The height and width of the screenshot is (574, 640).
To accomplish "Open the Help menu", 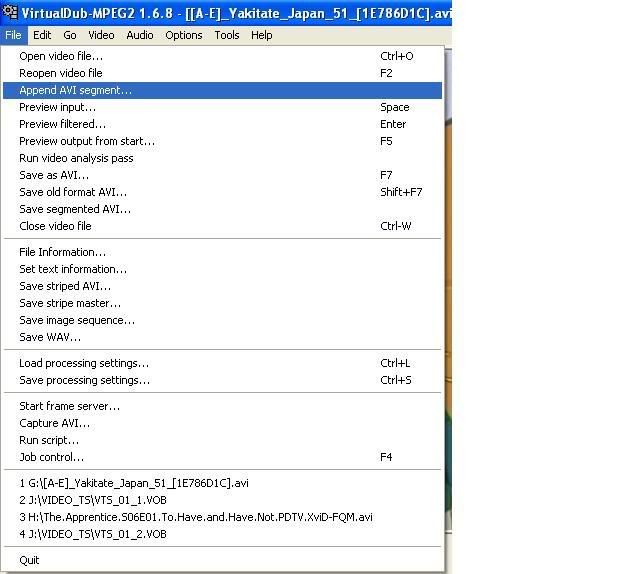I will (x=262, y=35).
